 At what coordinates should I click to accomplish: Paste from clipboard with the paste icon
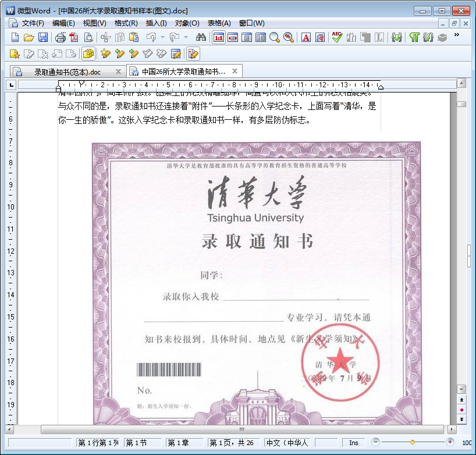coord(134,38)
